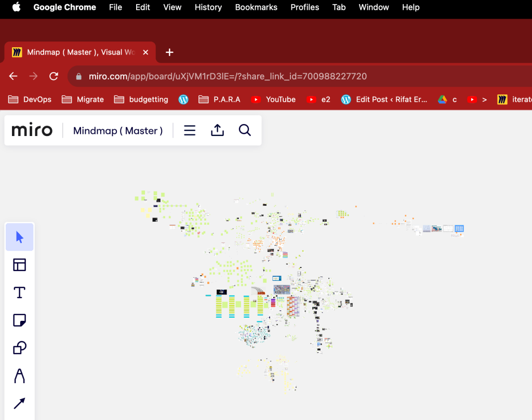This screenshot has width=532, height=420.
Task: Open the Miro main menu hamburger
Action: 190,130
